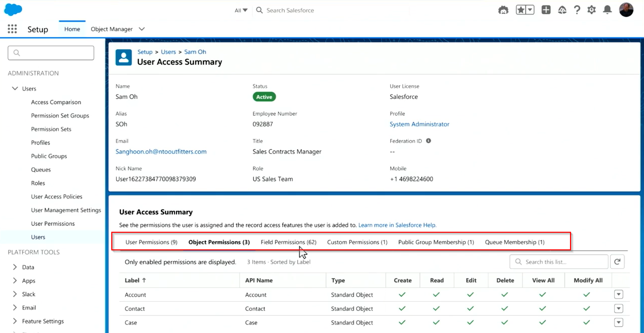Click the Sam Oh breadcrumb link
Screen dimensions: 644x333
tap(195, 52)
